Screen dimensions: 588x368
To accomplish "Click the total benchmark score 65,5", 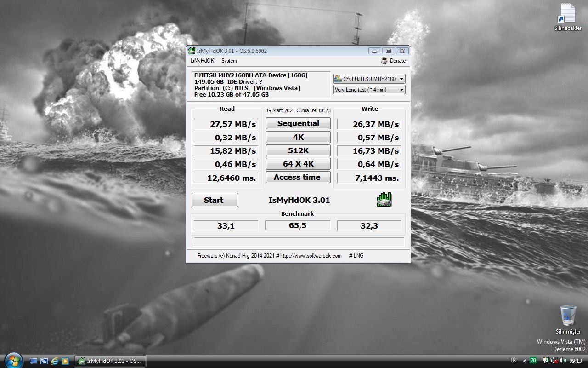I will [298, 225].
